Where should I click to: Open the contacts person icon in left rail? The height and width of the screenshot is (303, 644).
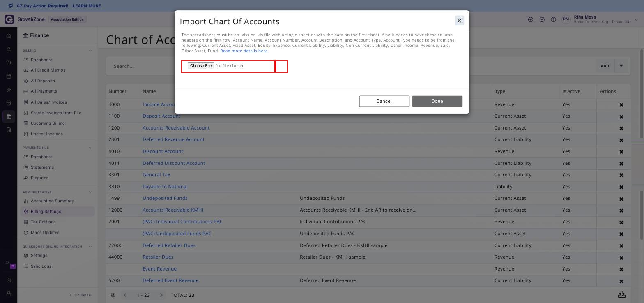(x=9, y=49)
